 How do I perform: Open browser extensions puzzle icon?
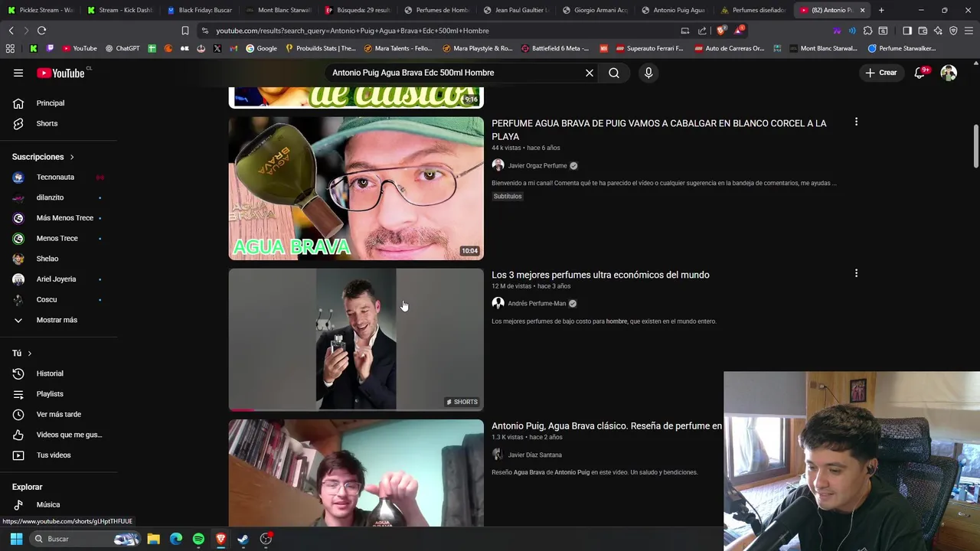tap(867, 31)
